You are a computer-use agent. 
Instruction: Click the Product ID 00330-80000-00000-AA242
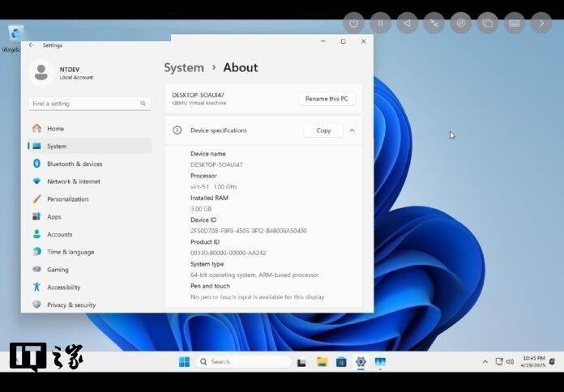point(228,253)
